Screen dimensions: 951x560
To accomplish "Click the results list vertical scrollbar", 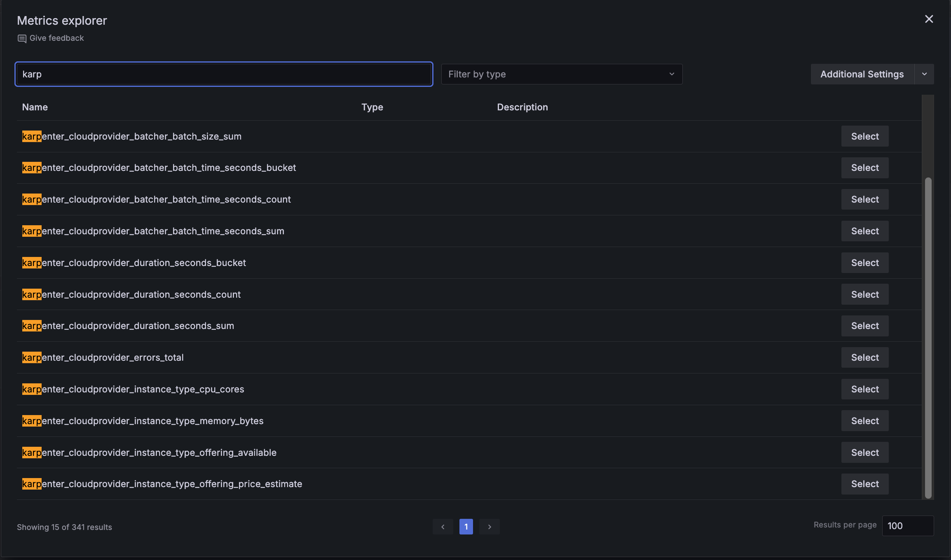I will (x=928, y=338).
